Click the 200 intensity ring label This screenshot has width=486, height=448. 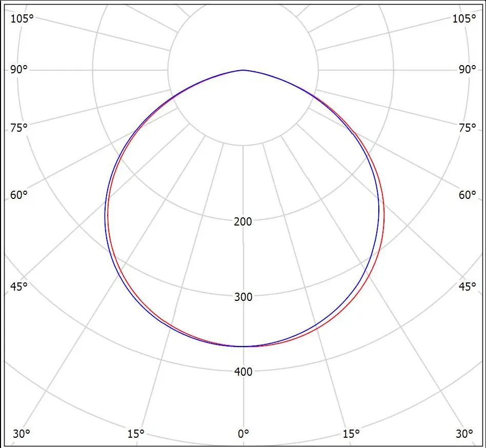click(243, 221)
